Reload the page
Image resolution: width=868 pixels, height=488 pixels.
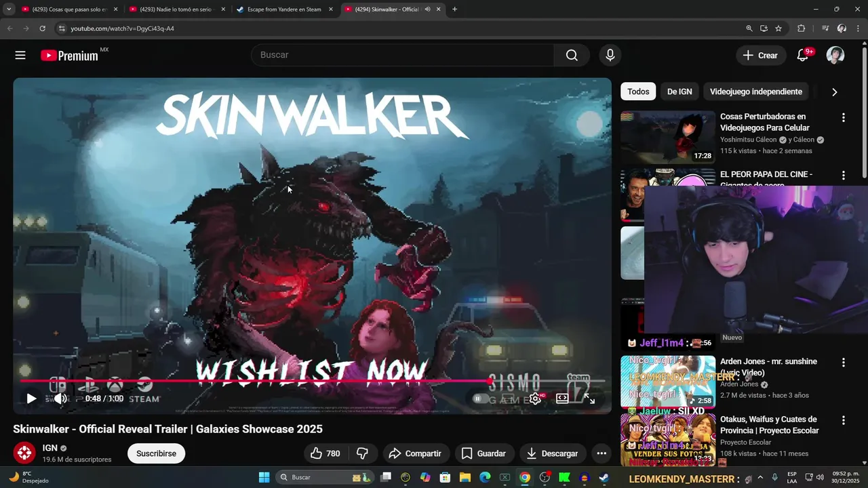pyautogui.click(x=42, y=28)
